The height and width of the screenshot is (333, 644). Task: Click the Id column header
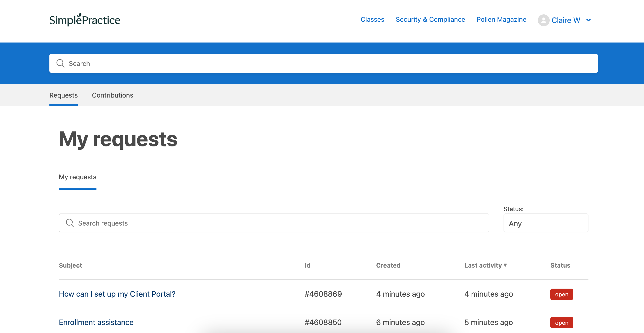pyautogui.click(x=308, y=265)
